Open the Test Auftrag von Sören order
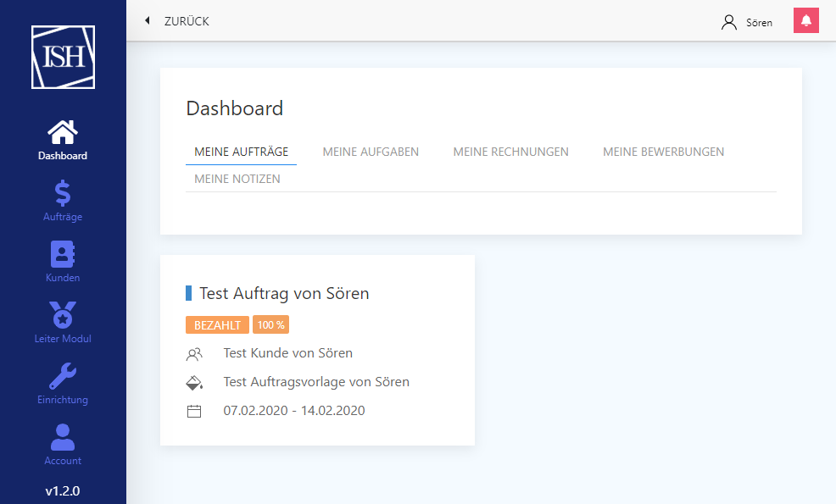This screenshot has height=504, width=836. pyautogui.click(x=284, y=293)
